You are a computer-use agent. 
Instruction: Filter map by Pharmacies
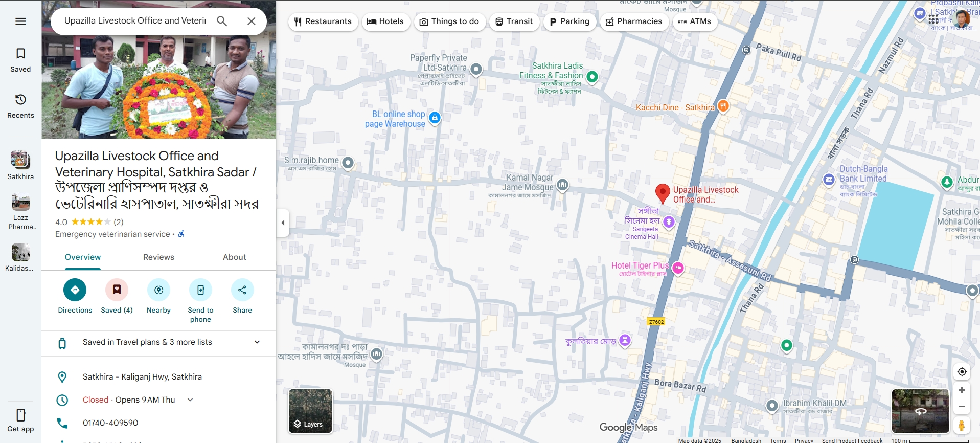[x=634, y=21]
